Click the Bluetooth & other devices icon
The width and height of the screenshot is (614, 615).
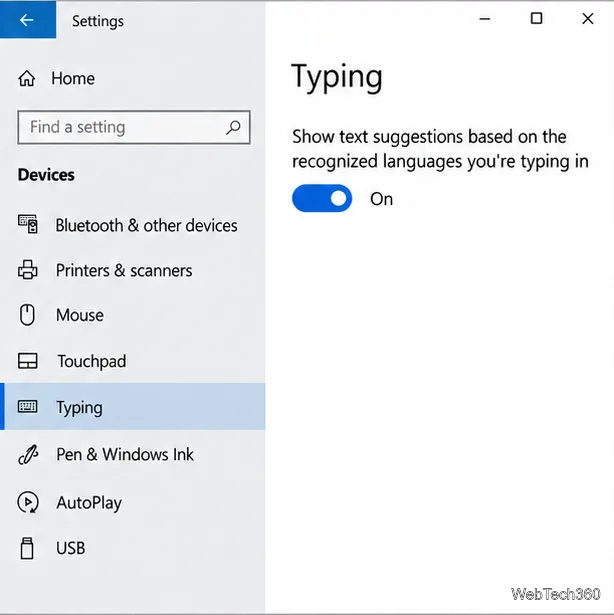point(28,224)
